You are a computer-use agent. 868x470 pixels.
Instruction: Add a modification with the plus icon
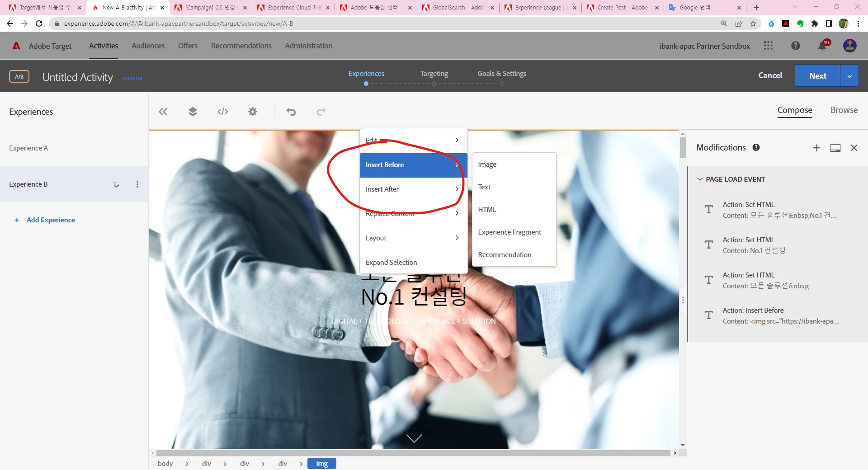[816, 148]
